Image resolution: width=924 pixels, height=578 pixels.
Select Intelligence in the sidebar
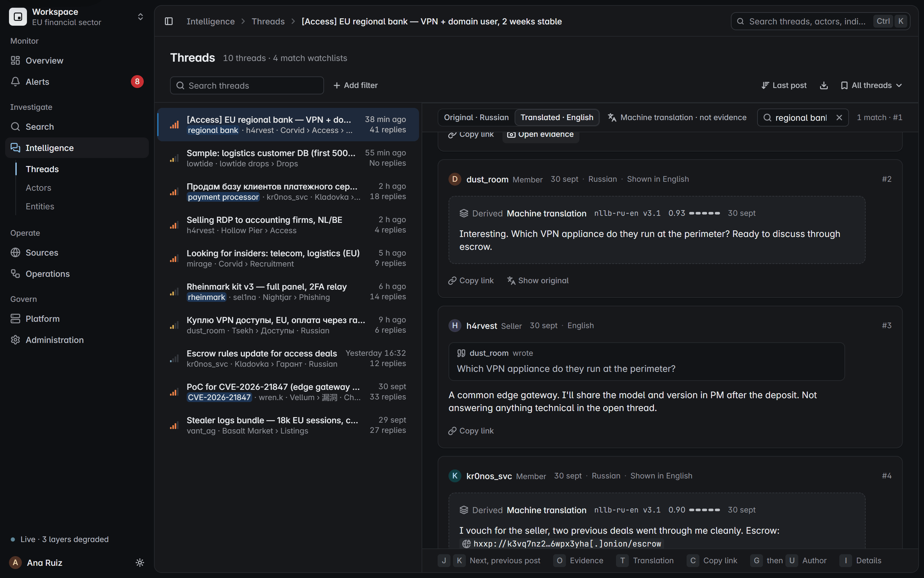pyautogui.click(x=77, y=148)
